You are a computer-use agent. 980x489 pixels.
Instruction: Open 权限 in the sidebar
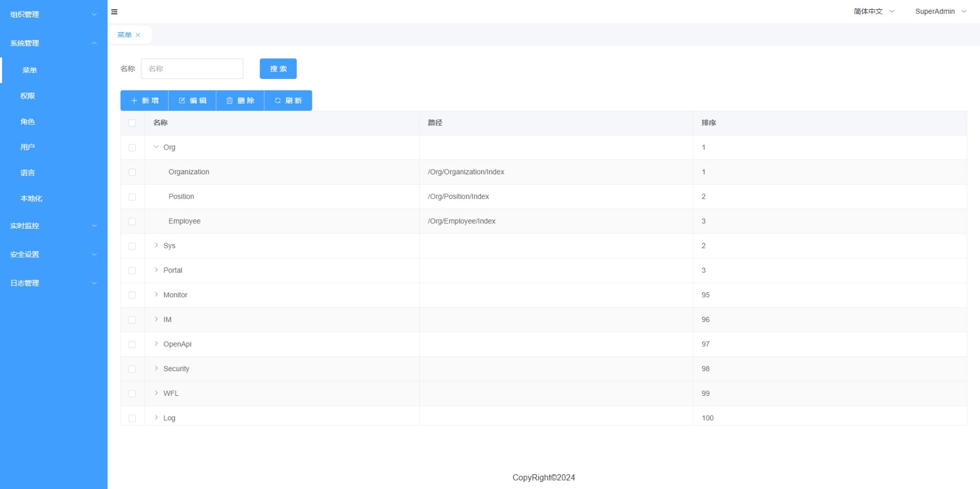(x=54, y=96)
